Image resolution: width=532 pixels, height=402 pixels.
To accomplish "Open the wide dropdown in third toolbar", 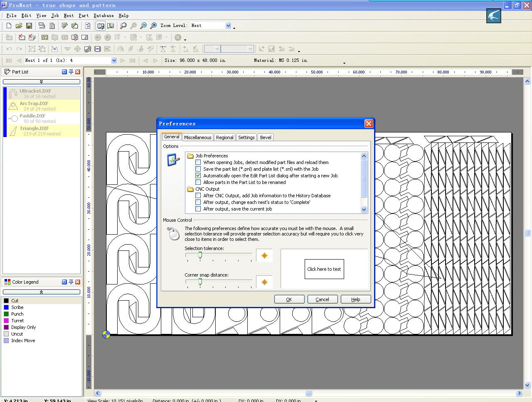I will 250,49.
